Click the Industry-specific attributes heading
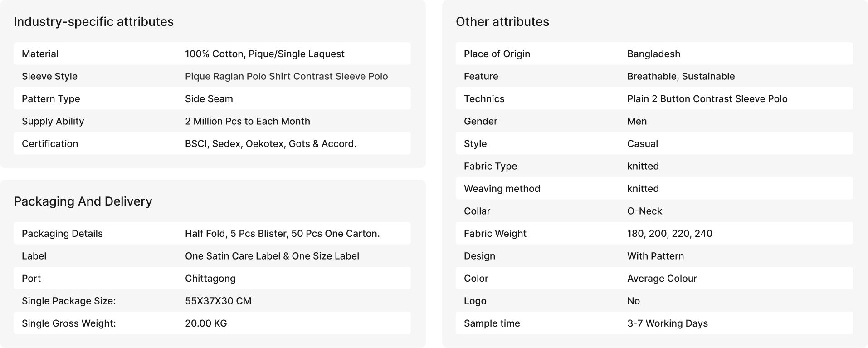This screenshot has height=348, width=868. click(x=93, y=22)
